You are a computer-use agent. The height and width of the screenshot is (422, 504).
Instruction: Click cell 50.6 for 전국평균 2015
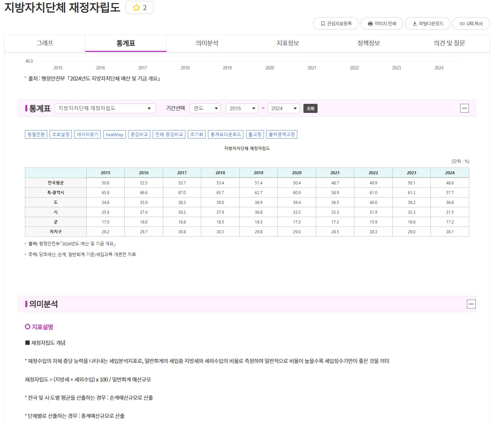point(106,183)
